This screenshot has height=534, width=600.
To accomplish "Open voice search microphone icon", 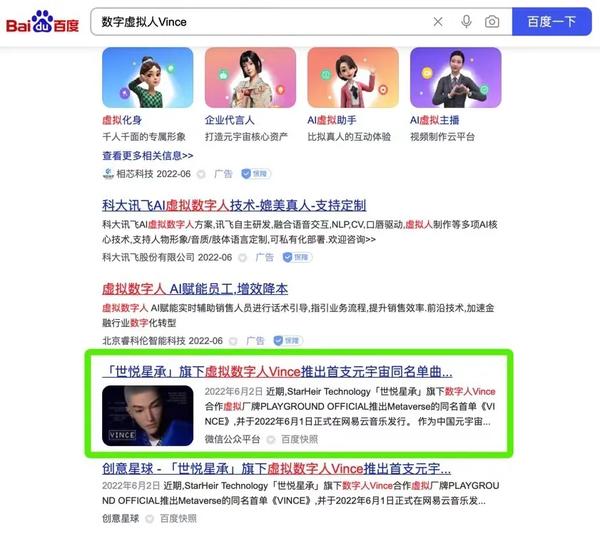I will click(466, 22).
